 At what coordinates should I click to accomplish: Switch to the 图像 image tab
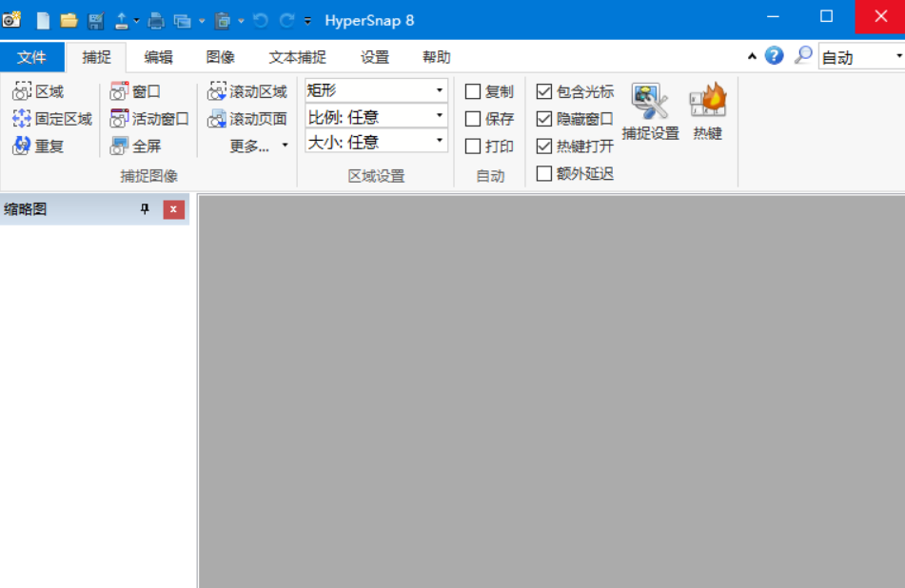point(221,56)
